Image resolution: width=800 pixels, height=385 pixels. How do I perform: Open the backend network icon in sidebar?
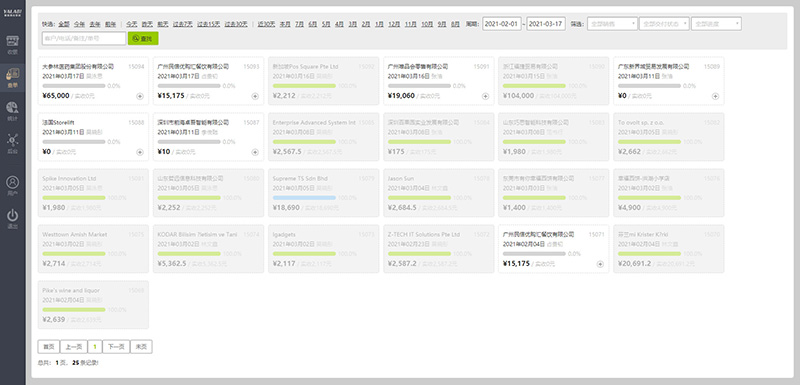[12, 139]
